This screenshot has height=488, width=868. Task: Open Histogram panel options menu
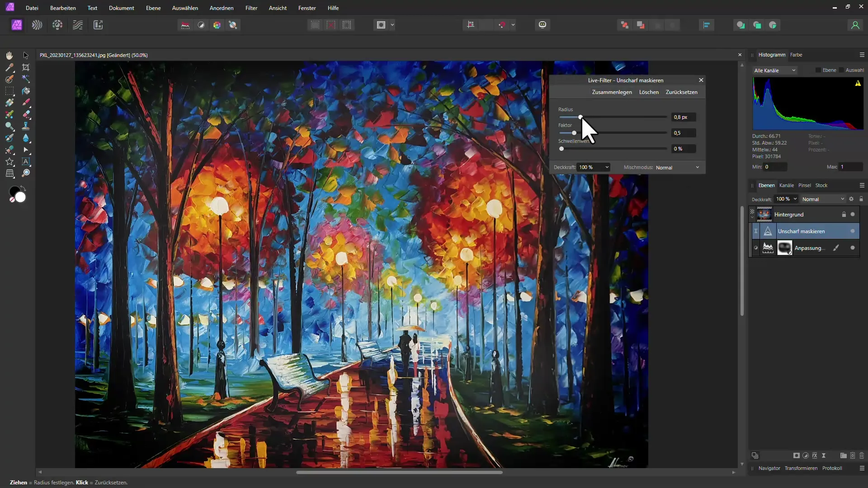pos(862,55)
